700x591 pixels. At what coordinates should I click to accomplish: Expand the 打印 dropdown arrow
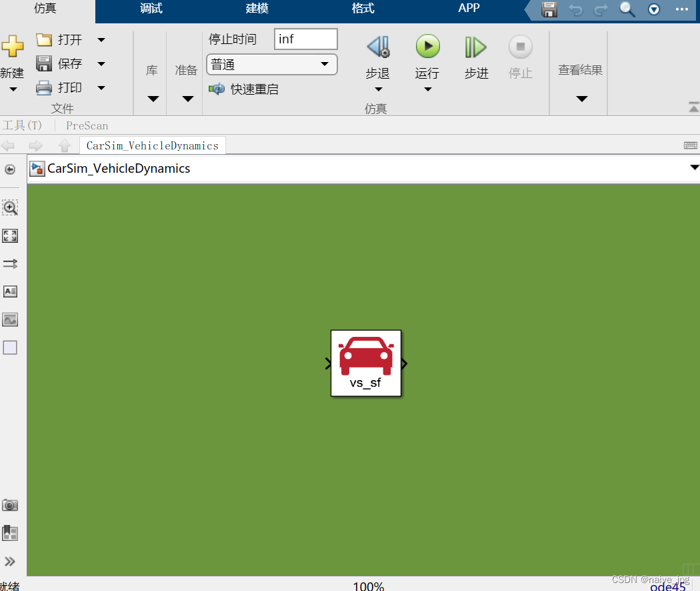(101, 88)
